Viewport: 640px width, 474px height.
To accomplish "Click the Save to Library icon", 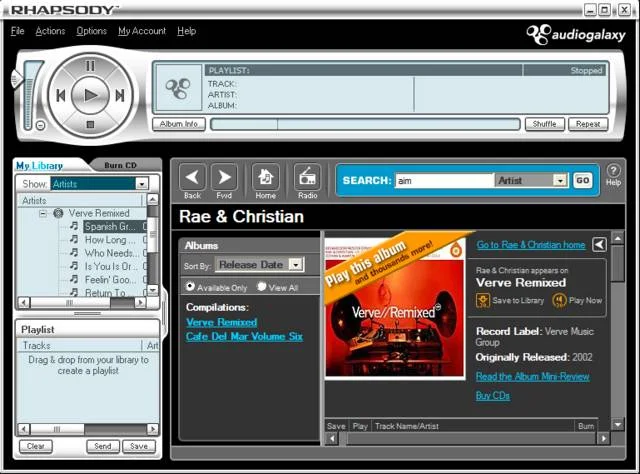I will pos(483,300).
